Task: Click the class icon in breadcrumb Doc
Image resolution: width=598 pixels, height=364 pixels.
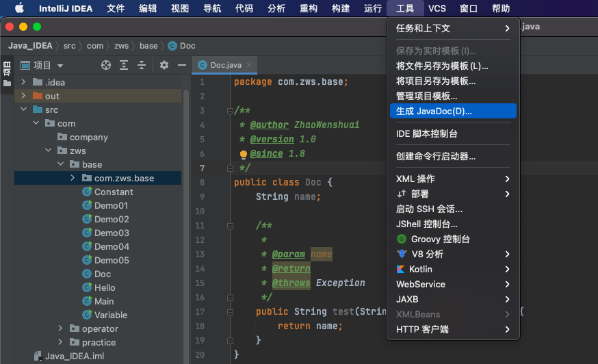Action: 172,46
